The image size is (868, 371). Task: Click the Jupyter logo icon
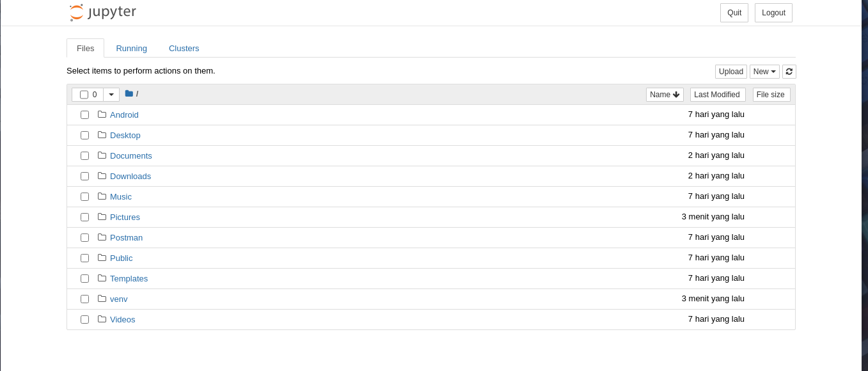point(77,12)
